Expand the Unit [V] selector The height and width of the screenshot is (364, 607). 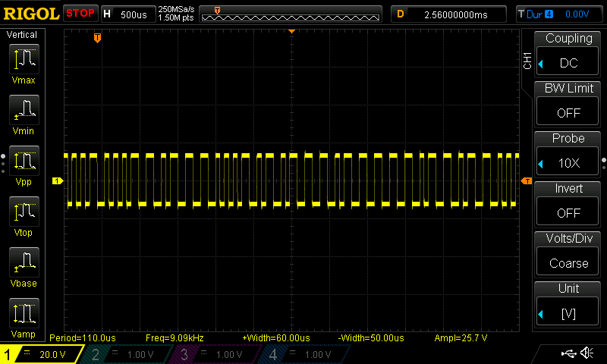[x=568, y=305]
